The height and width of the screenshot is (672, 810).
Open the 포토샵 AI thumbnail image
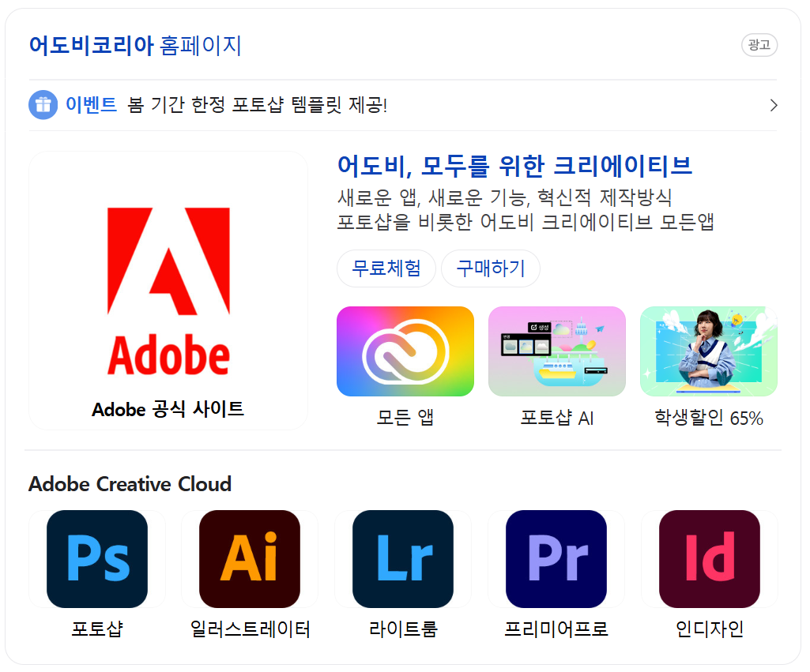pyautogui.click(x=557, y=351)
